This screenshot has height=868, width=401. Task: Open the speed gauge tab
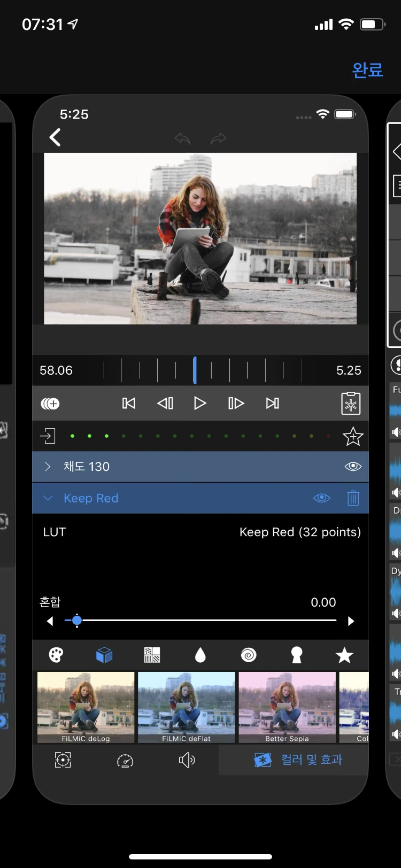(x=125, y=760)
